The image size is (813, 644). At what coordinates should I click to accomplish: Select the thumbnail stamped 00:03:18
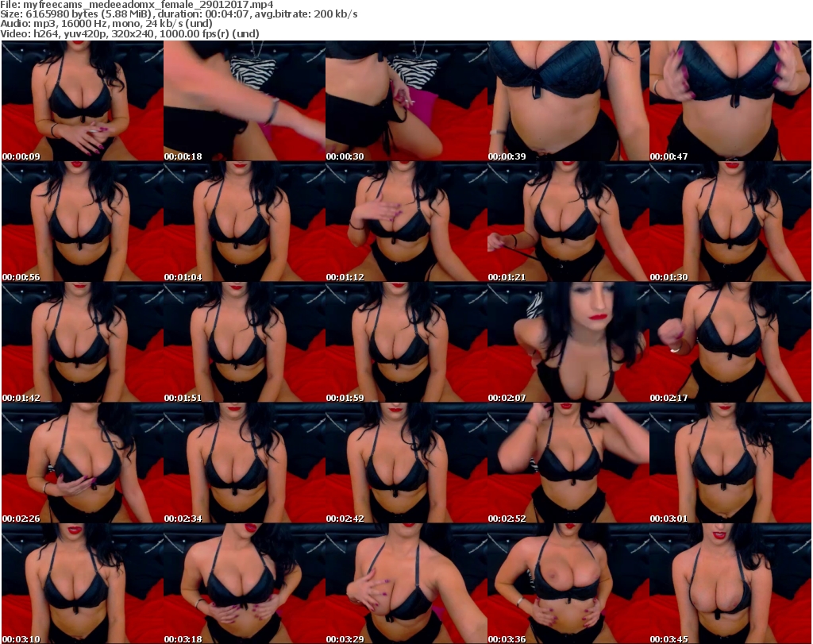click(245, 584)
